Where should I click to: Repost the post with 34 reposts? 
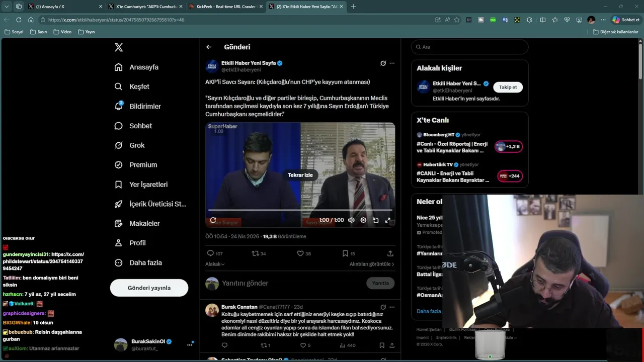(x=259, y=253)
